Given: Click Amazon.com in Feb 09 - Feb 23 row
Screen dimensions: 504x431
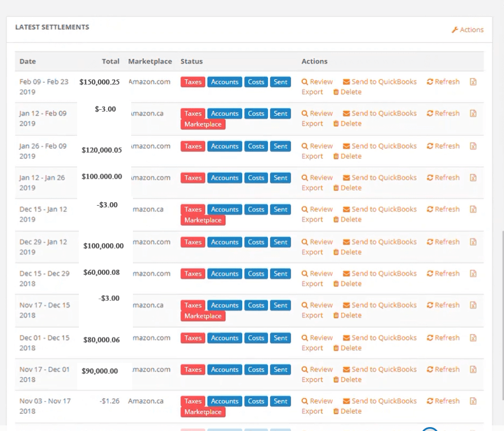Looking at the screenshot, I should (x=149, y=82).
